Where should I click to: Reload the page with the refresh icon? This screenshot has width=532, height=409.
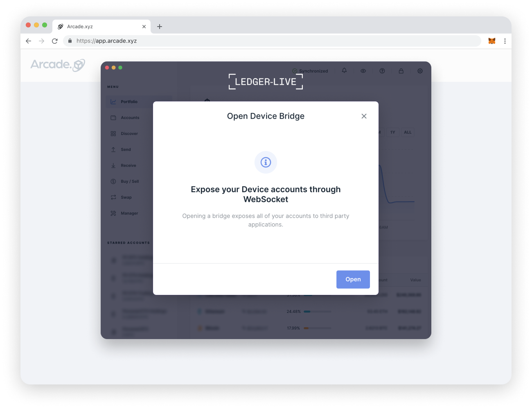click(x=55, y=41)
